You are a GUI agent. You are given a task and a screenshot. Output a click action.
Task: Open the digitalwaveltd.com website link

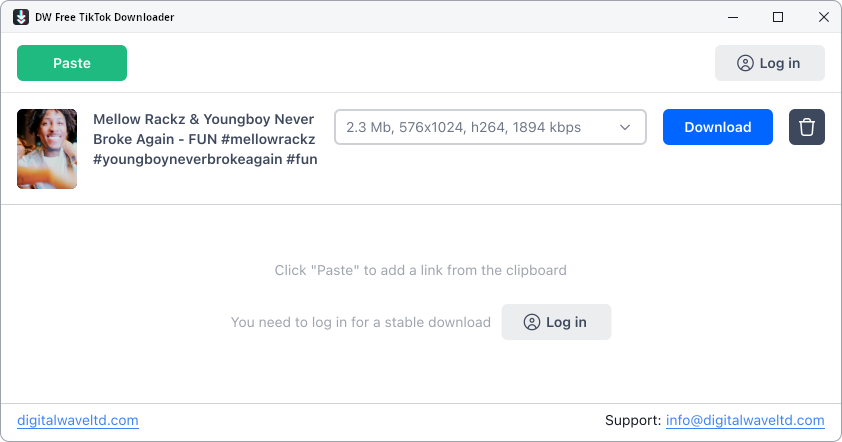(x=78, y=420)
